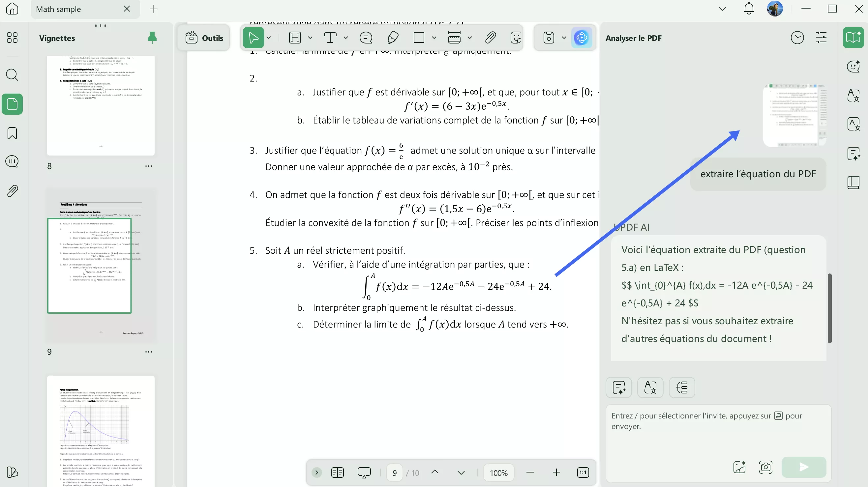Toggle 1:1 actual size view
The image size is (868, 487).
pyautogui.click(x=583, y=473)
